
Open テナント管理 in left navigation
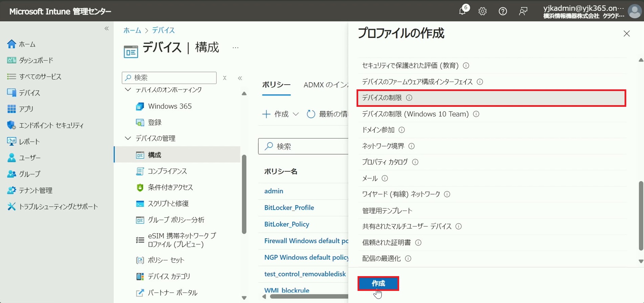coord(30,190)
